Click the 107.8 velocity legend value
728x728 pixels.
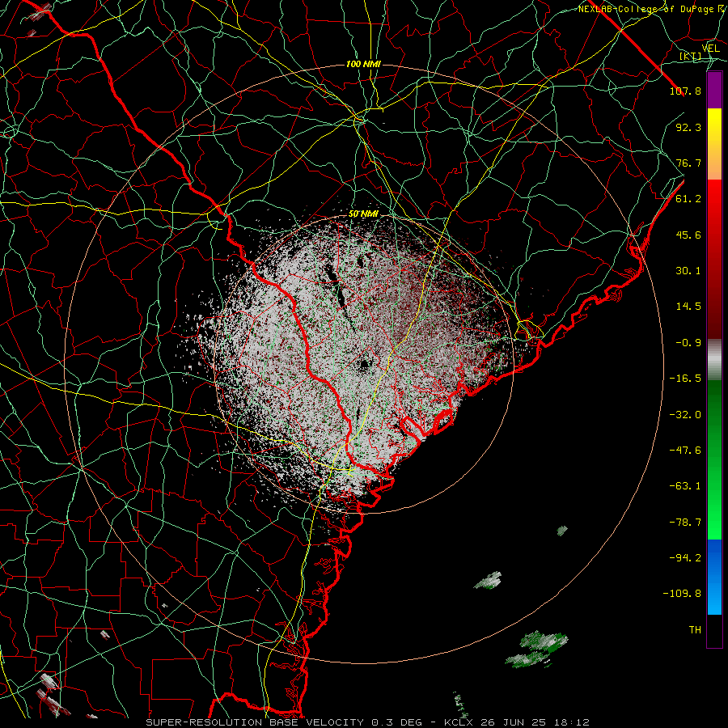click(685, 91)
